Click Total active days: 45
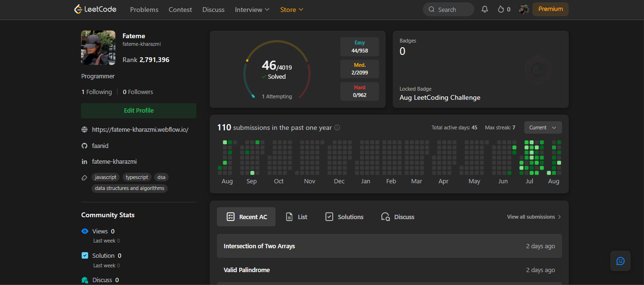This screenshot has width=644, height=285. pos(454,127)
